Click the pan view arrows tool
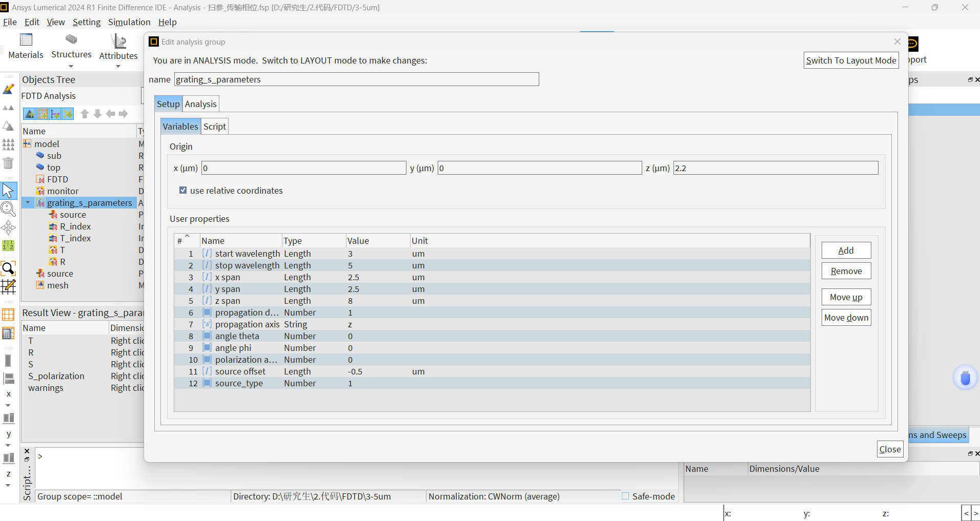 click(x=8, y=227)
